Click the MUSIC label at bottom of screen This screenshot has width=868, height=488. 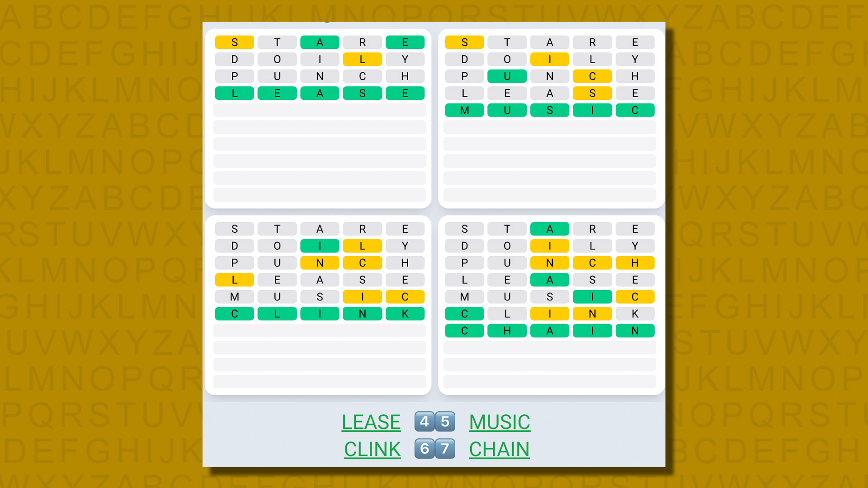[x=500, y=421]
